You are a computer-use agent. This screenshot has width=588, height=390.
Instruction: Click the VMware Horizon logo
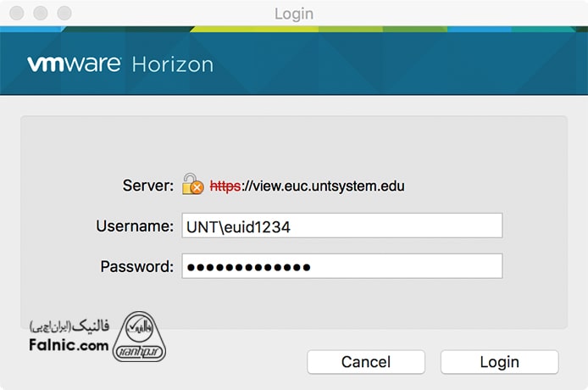120,64
